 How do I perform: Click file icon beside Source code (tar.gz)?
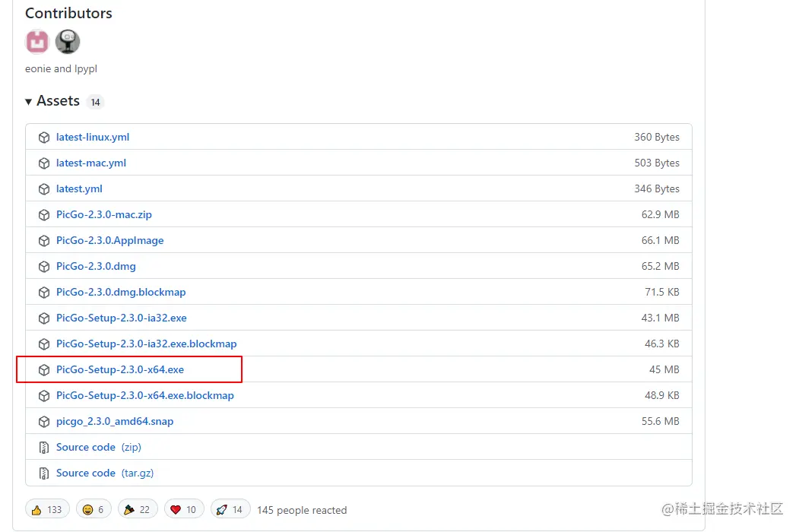pyautogui.click(x=44, y=473)
